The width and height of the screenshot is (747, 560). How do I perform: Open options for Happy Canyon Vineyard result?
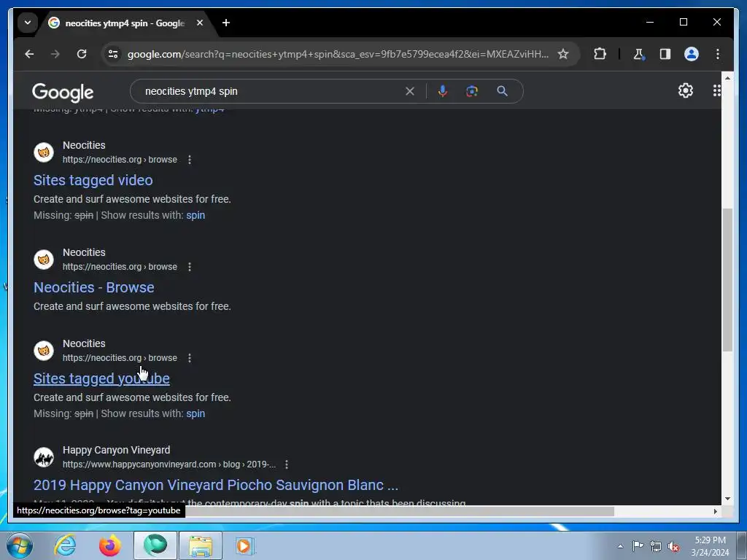pyautogui.click(x=286, y=464)
